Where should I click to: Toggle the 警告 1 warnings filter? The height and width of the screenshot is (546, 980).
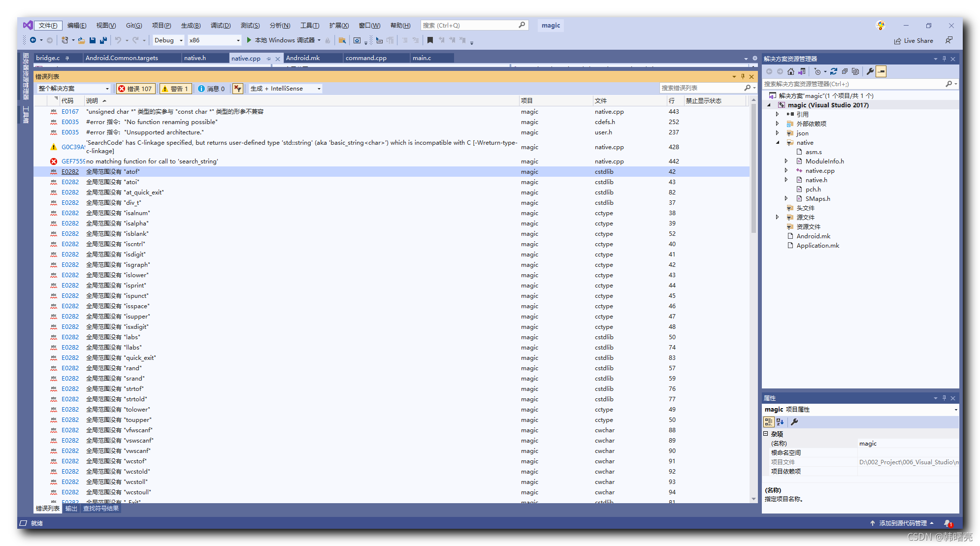click(175, 89)
